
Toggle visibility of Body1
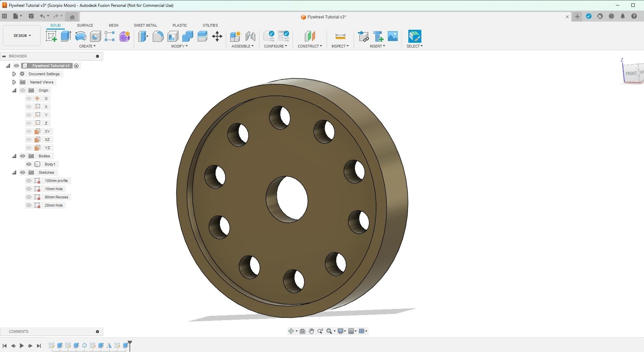(29, 164)
